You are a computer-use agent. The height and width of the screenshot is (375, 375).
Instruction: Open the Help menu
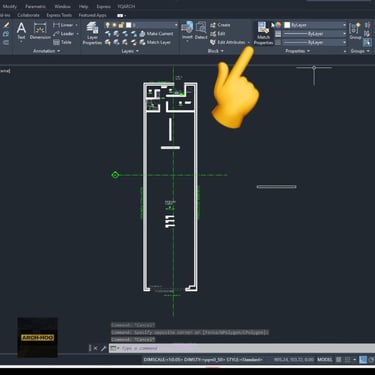[83, 6]
